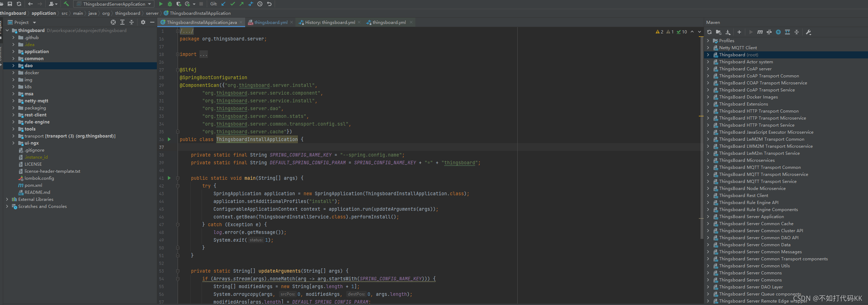Toggle fold on the try block line 42
Image resolution: width=868 pixels, height=305 pixels.
point(178,186)
